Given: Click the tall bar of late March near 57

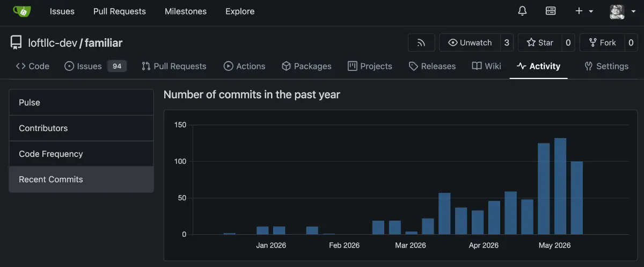Looking at the screenshot, I should point(444,214).
